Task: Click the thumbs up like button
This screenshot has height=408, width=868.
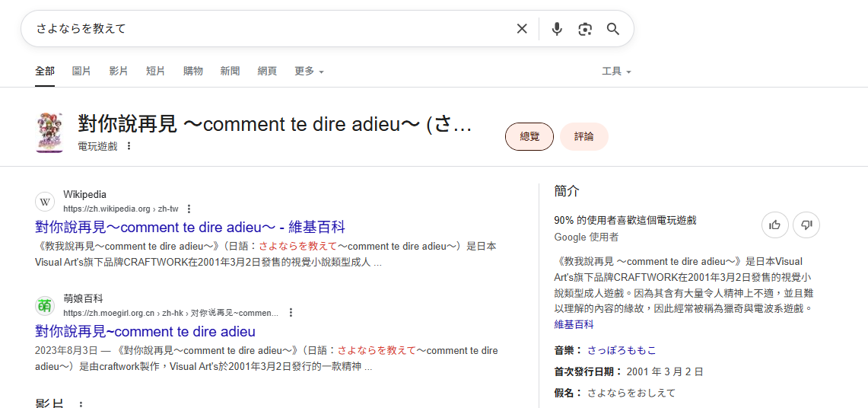Action: point(774,225)
